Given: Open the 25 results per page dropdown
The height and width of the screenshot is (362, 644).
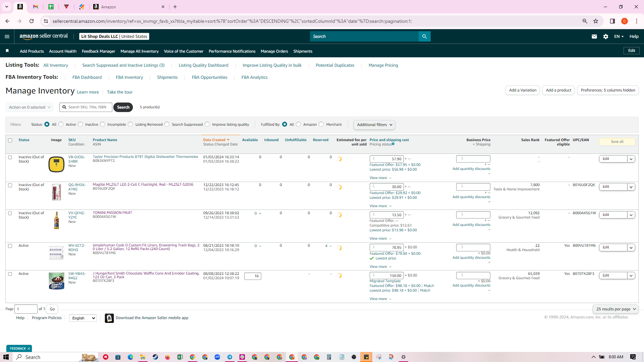Looking at the screenshot, I should click(x=615, y=309).
